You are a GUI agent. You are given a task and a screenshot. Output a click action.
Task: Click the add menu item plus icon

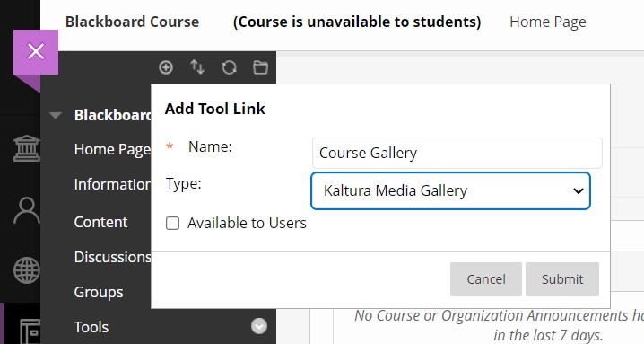166,67
